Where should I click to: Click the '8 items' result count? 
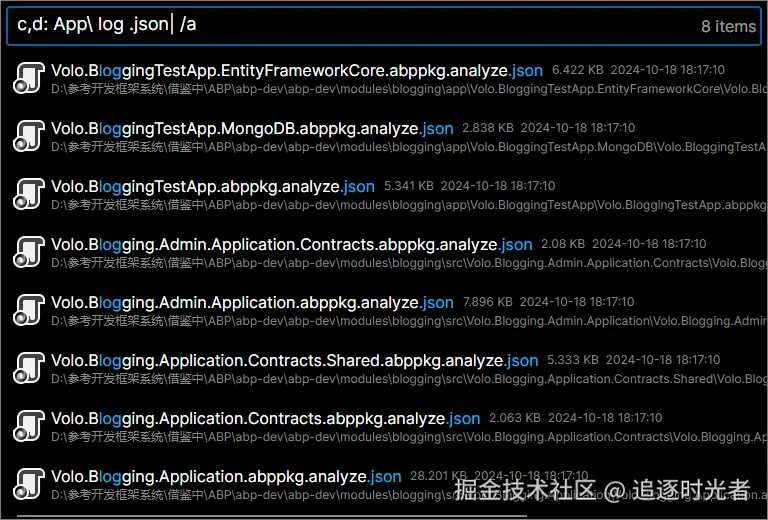728,26
